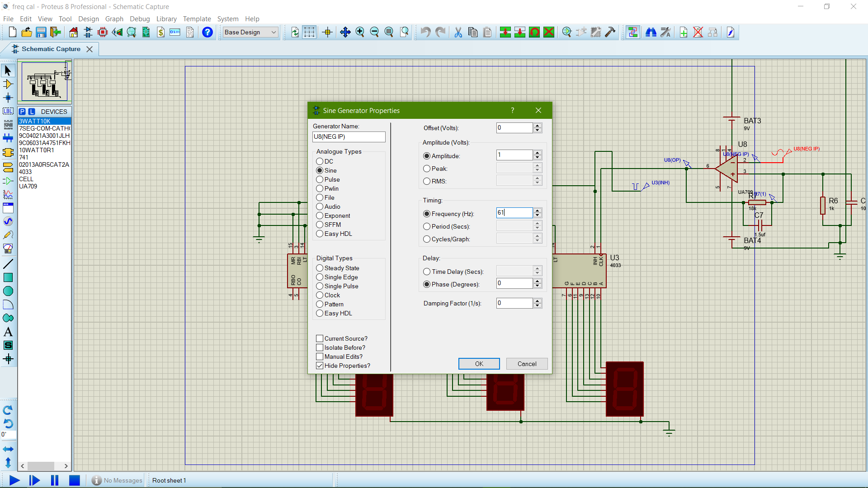Click the Toggle Grid icon
The width and height of the screenshot is (868, 488).
coord(309,32)
